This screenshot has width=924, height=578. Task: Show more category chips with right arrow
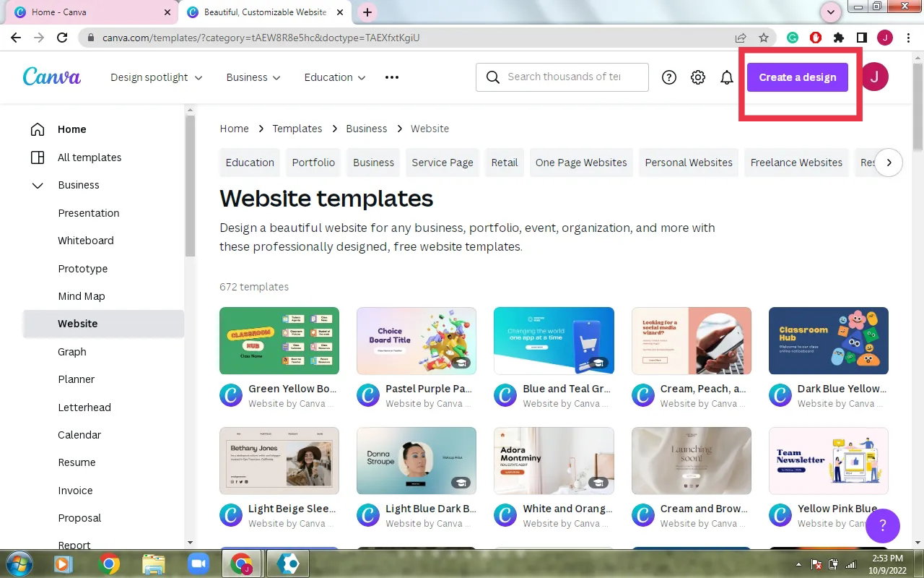tap(889, 163)
